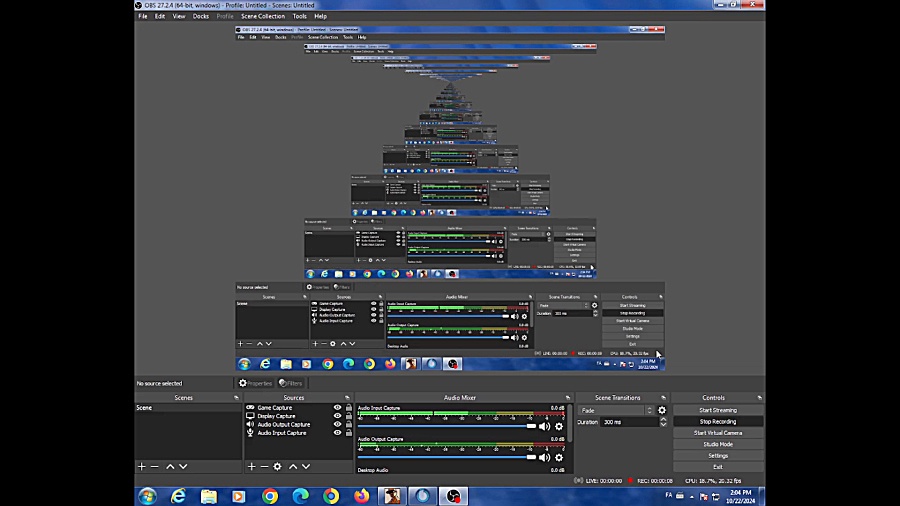This screenshot has height=506, width=900.
Task: Open Firefox from the taskbar
Action: (362, 496)
